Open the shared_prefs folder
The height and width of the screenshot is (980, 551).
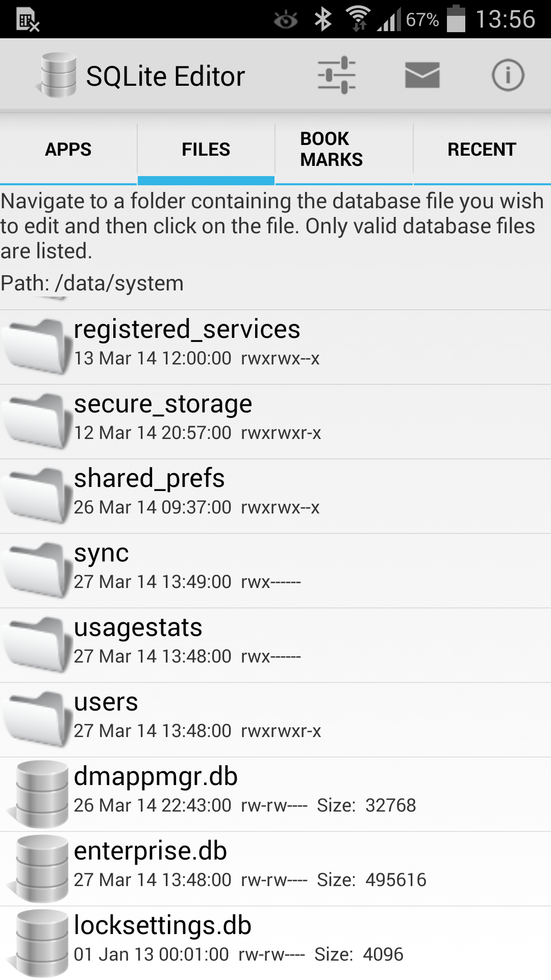(x=149, y=479)
